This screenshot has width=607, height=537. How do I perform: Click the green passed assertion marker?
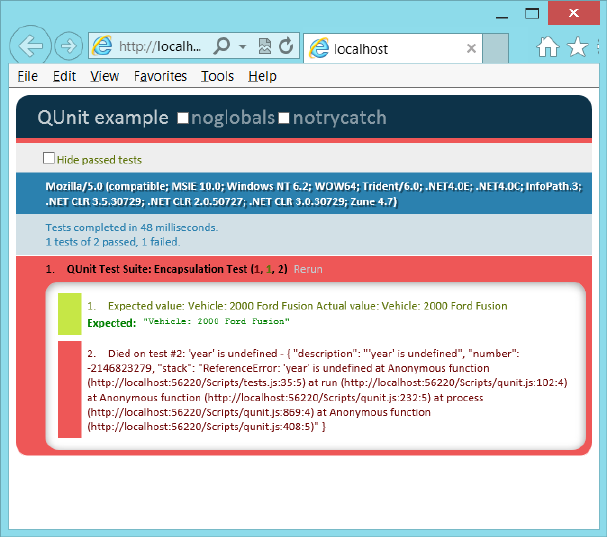coord(70,314)
